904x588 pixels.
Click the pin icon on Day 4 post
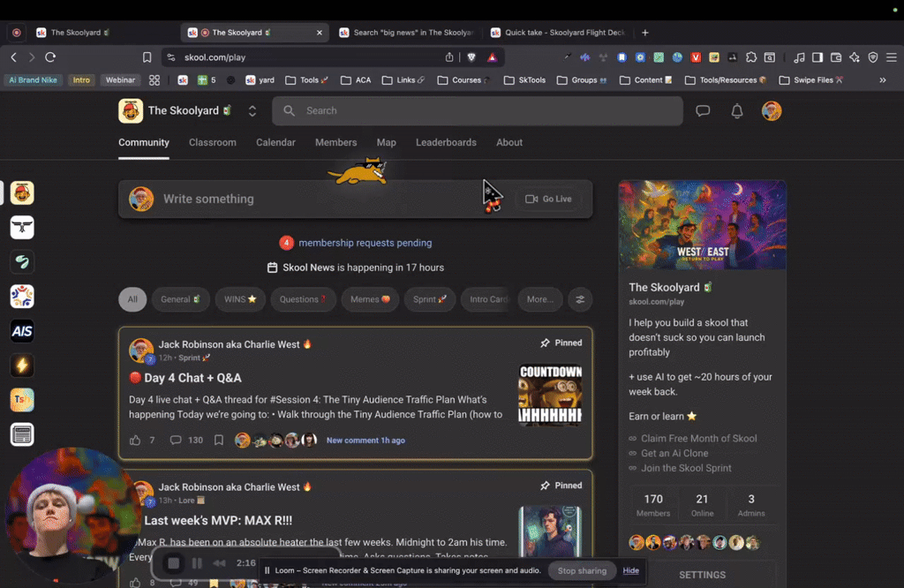point(545,343)
